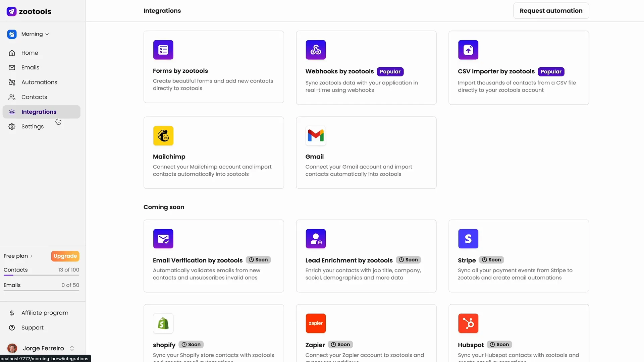Click the Emails usage progress bar
The height and width of the screenshot is (362, 644).
point(41,291)
